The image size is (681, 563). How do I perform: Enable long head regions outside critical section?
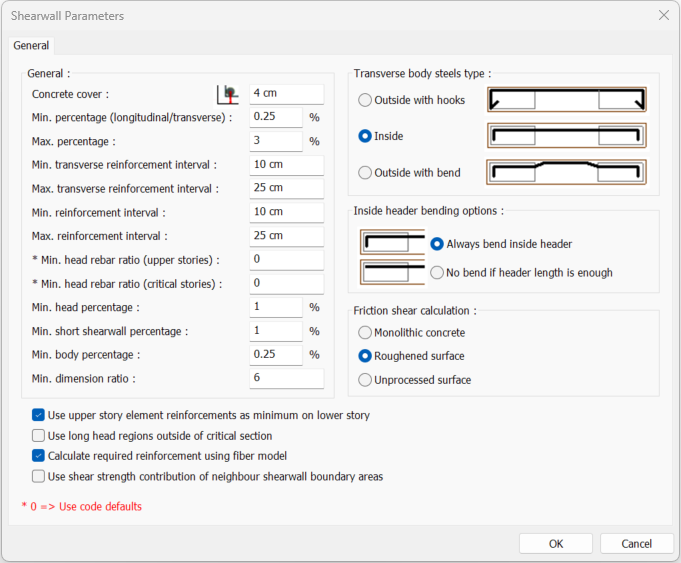(38, 436)
